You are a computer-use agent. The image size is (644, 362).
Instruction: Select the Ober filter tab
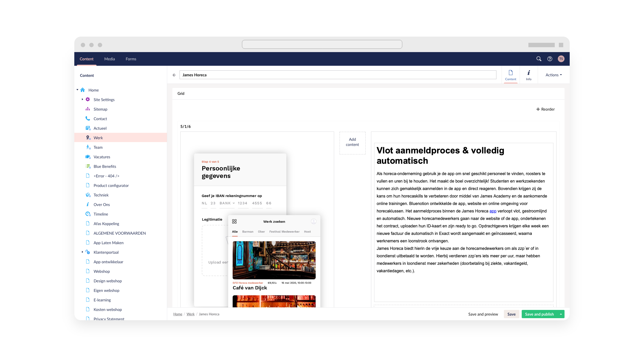[x=261, y=232]
